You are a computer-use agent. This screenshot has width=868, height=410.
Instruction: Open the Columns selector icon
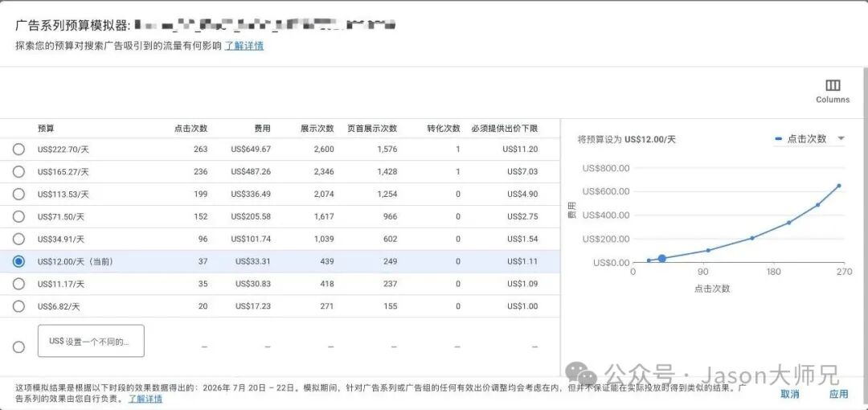[833, 85]
